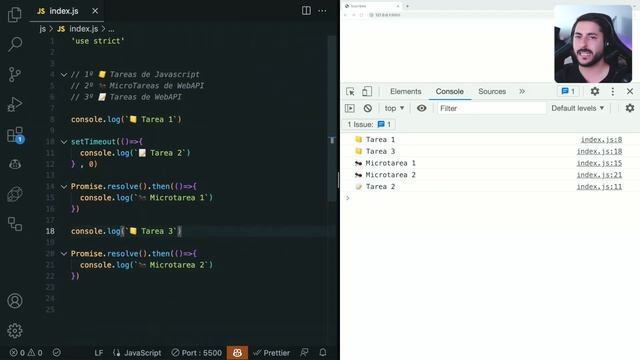Expand more DevTools tabs chevron

pyautogui.click(x=522, y=91)
